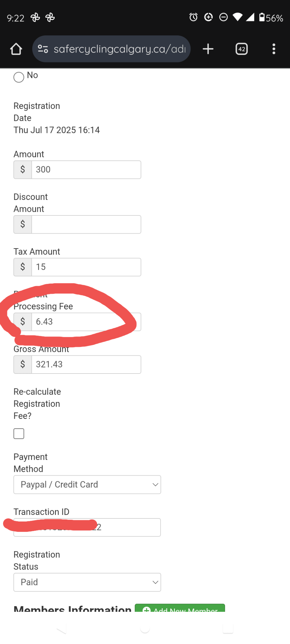Screen dimensions: 290x644
Task: Open the Registration Status dropdown
Action: [x=87, y=582]
